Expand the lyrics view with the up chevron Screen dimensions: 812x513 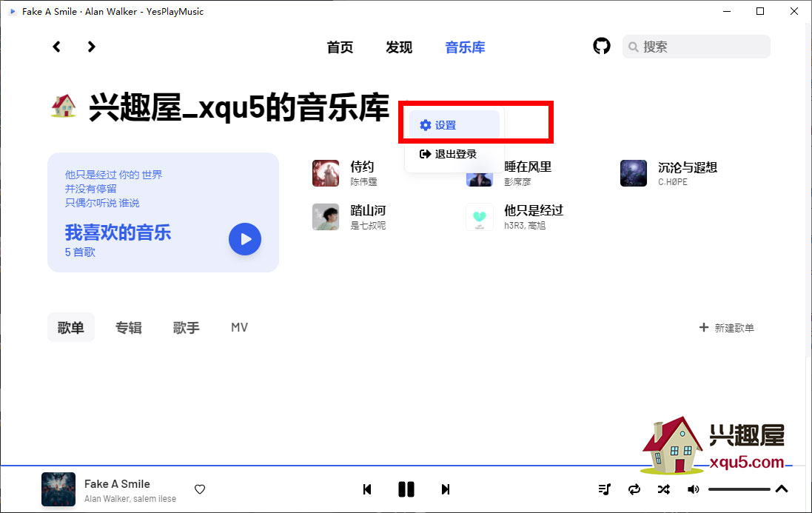(x=782, y=489)
